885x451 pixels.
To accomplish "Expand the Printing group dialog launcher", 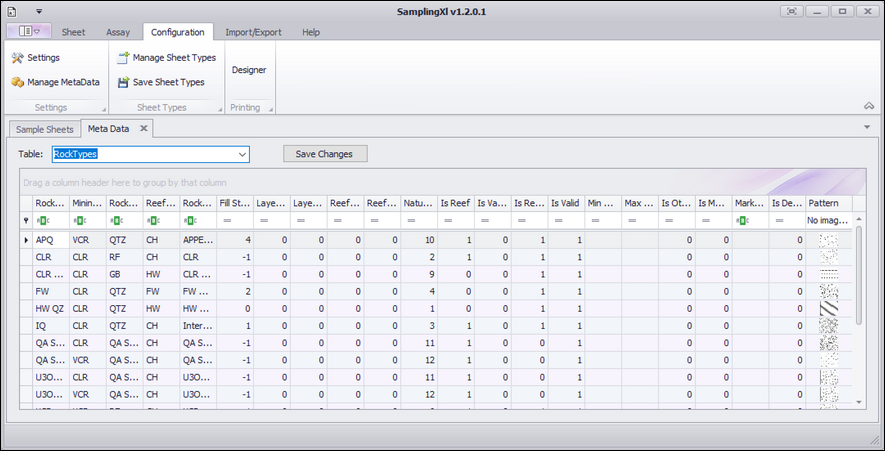I will 270,110.
